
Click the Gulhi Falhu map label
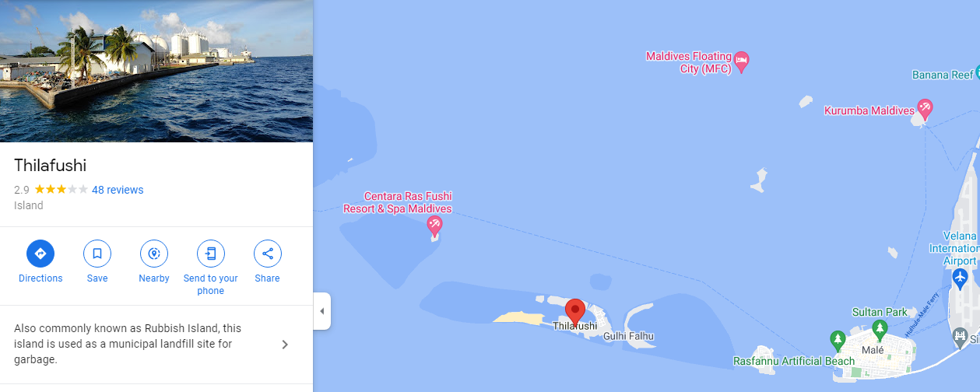point(629,337)
